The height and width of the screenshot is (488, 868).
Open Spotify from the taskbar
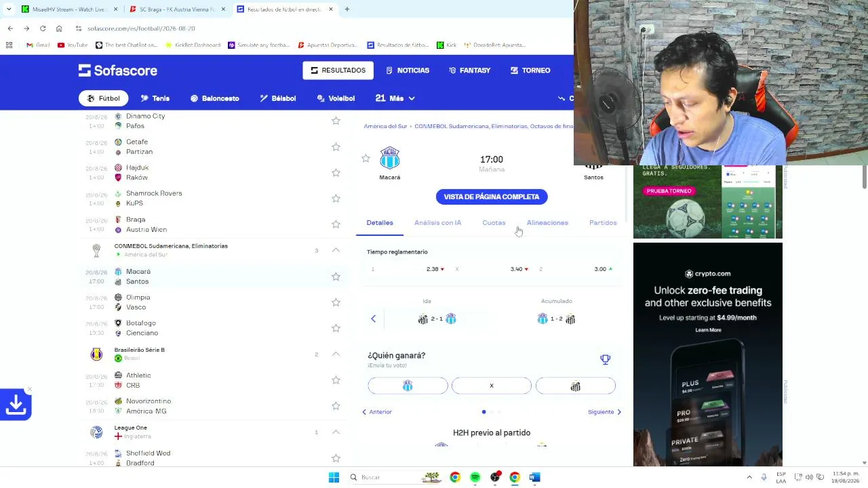coord(475,477)
